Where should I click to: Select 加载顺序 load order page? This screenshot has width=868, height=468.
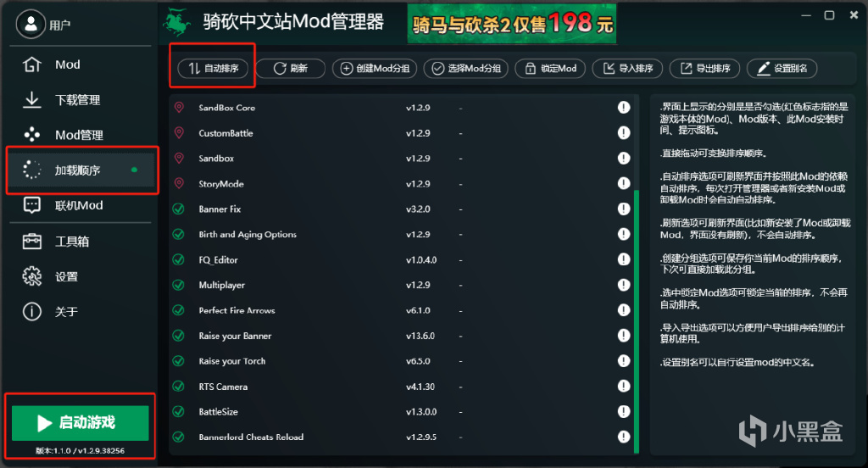tap(81, 170)
